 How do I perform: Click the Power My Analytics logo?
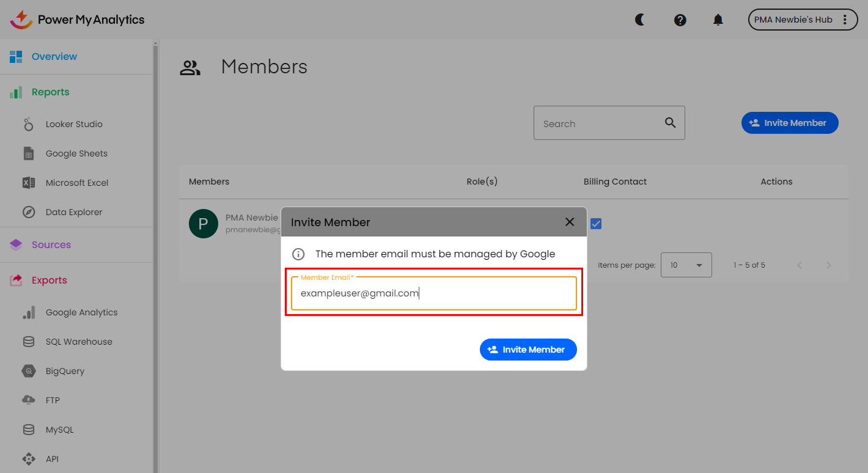[x=78, y=20]
